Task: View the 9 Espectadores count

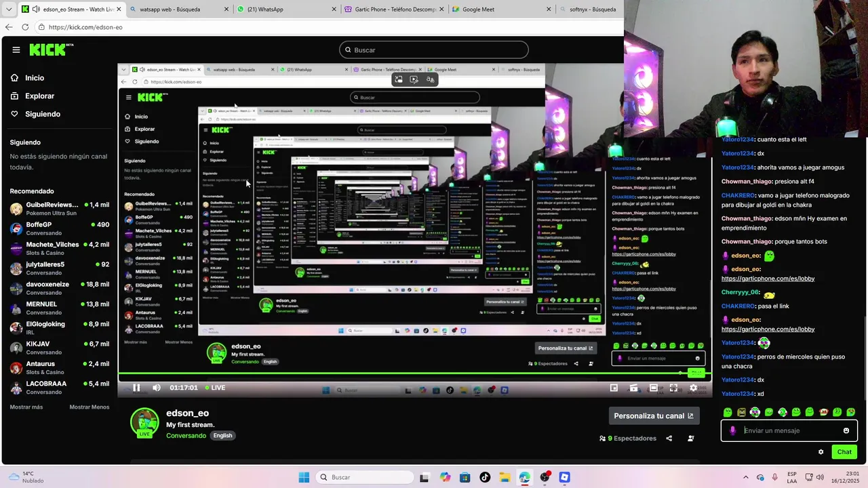Action: [628, 439]
